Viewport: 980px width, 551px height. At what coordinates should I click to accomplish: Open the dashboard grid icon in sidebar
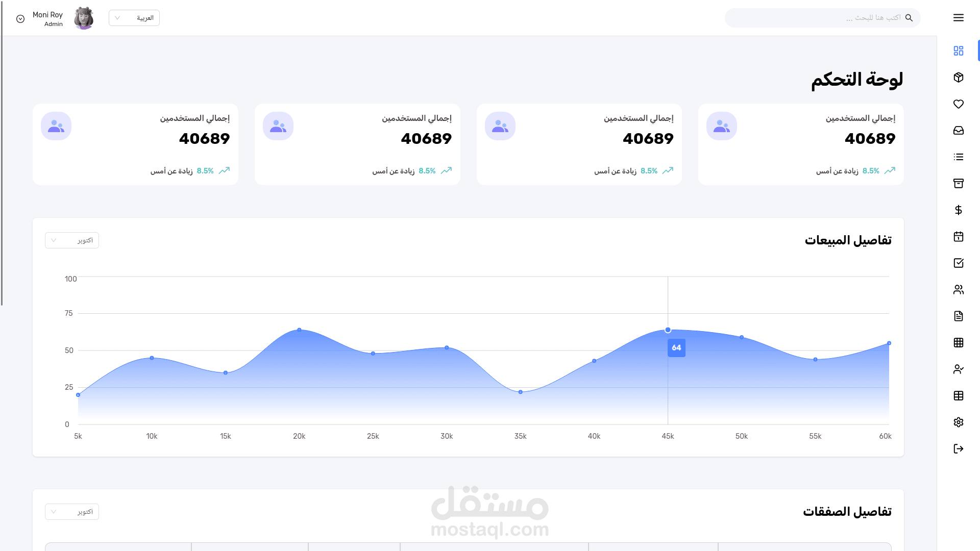point(958,51)
